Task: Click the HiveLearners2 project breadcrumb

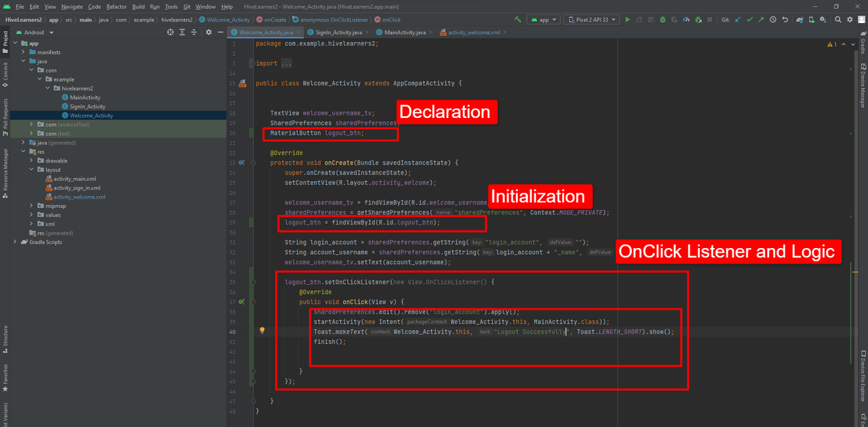Action: (23, 20)
